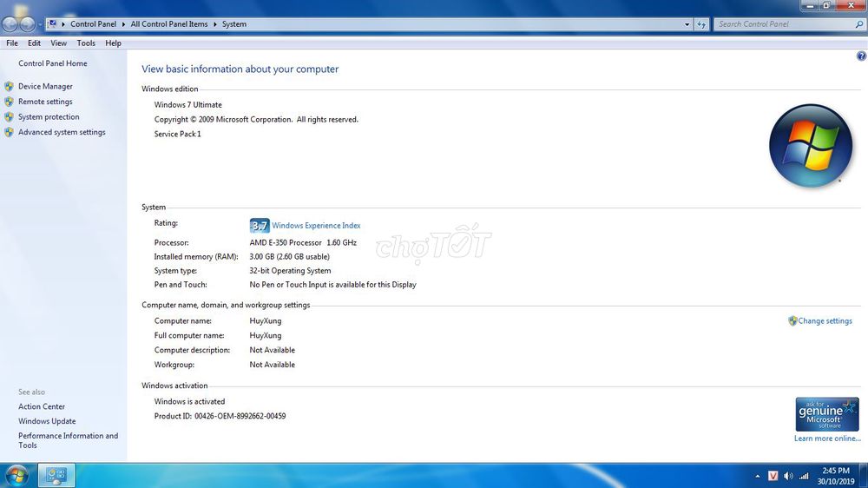Open the Help question mark icon
868x488 pixels.
point(861,56)
